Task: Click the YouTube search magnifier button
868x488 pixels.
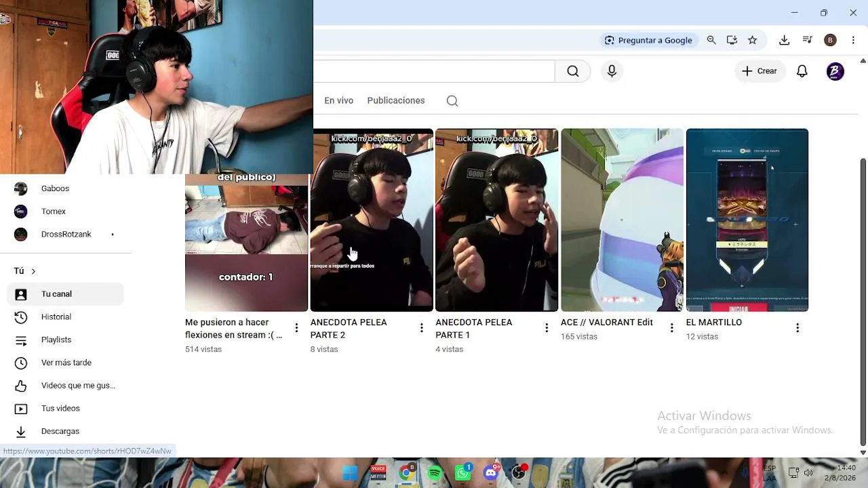Action: point(573,71)
